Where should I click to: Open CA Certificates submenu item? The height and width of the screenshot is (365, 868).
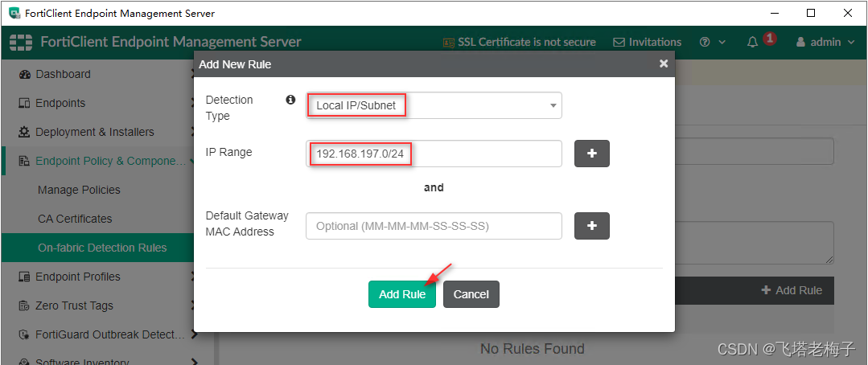75,219
